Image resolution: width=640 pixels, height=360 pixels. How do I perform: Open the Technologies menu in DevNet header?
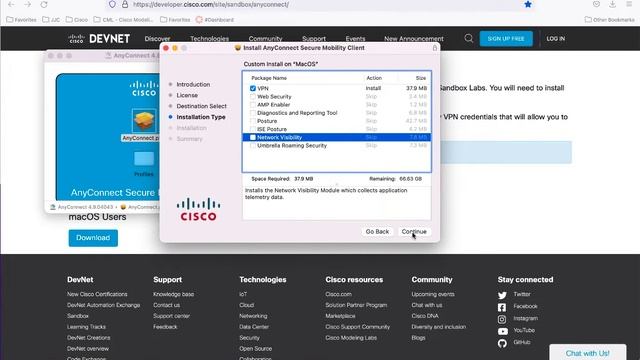click(209, 39)
